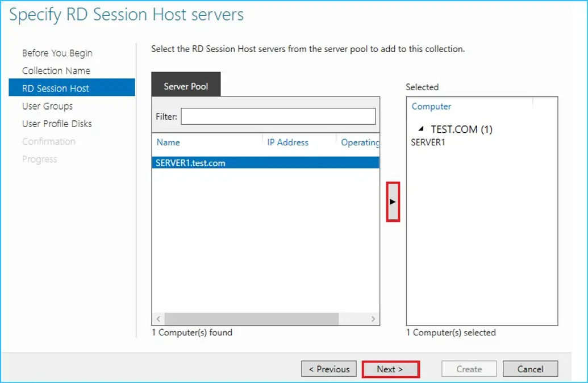Click the right-arrow add server button
Image resolution: width=588 pixels, height=383 pixels.
tap(393, 201)
